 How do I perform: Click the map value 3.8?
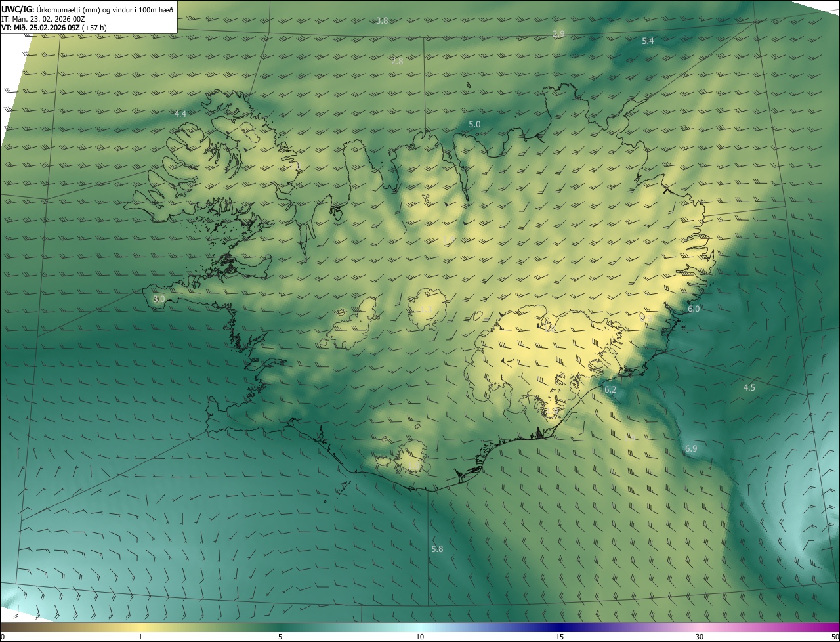click(382, 21)
